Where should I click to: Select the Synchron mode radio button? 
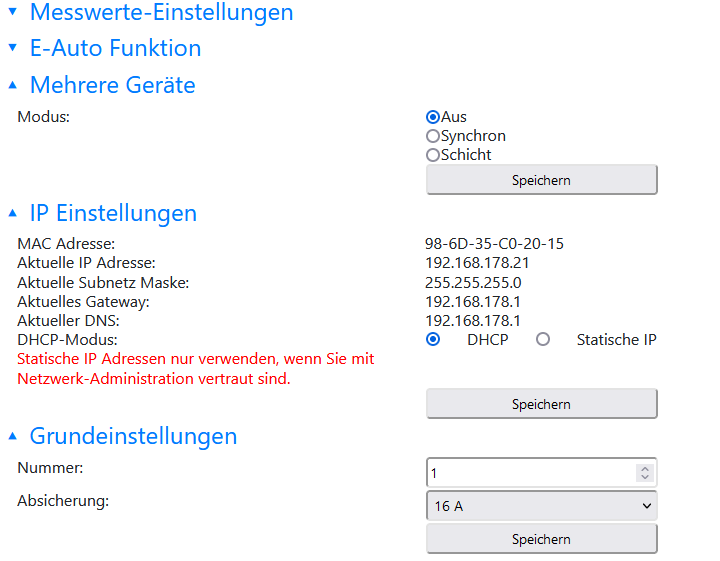(x=433, y=136)
